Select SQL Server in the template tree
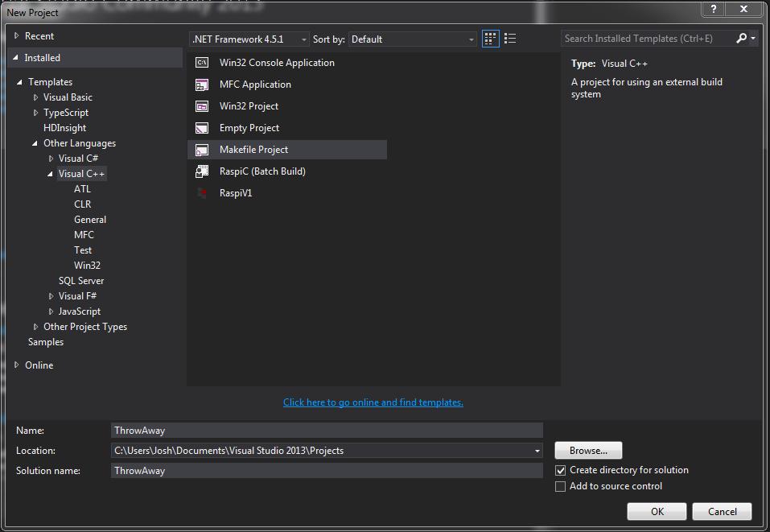The image size is (770, 532). tap(81, 281)
